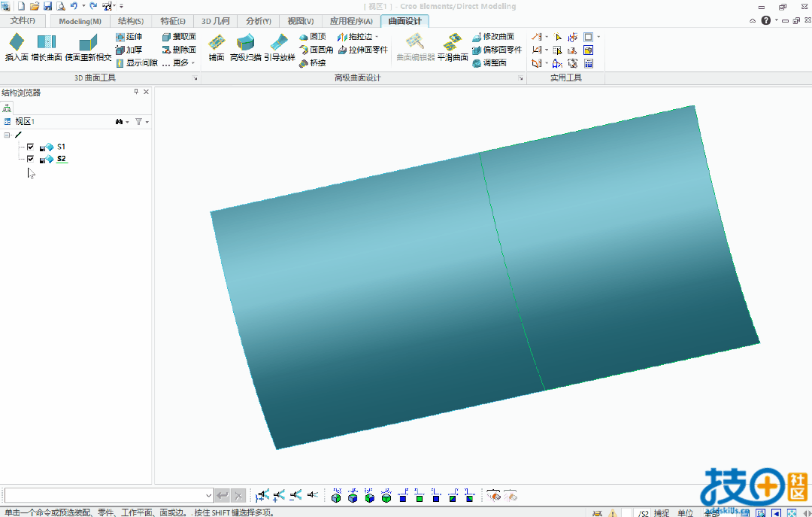Open the 文件(F) menu
812x517 pixels.
click(x=23, y=21)
